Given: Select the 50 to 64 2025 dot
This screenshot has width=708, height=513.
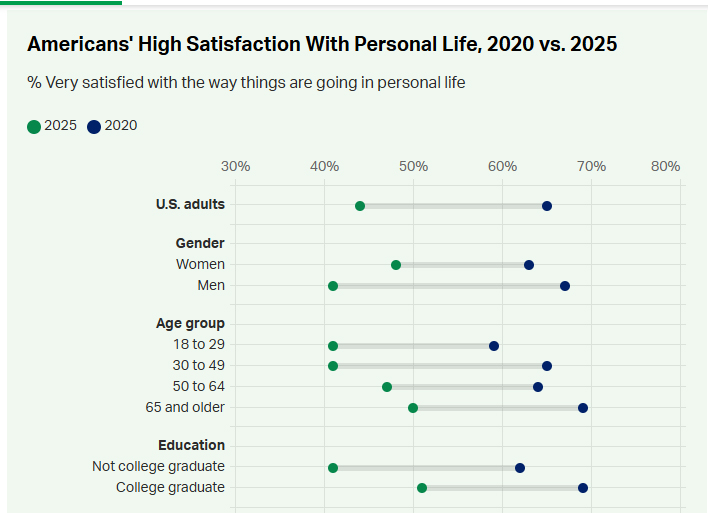Looking at the screenshot, I should pyautogui.click(x=387, y=387).
